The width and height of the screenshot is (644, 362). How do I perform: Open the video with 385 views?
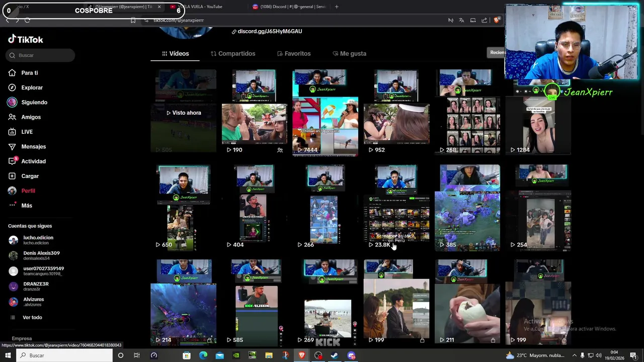click(x=467, y=208)
